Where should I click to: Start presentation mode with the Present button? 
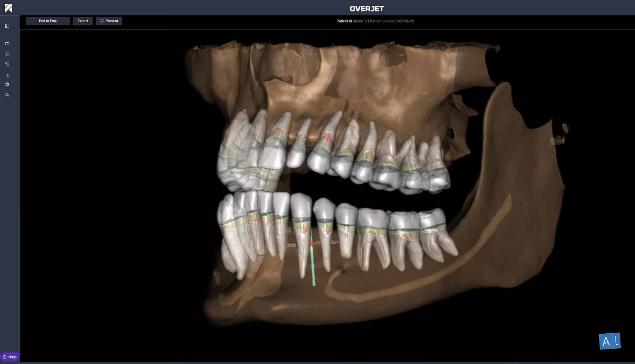click(109, 21)
